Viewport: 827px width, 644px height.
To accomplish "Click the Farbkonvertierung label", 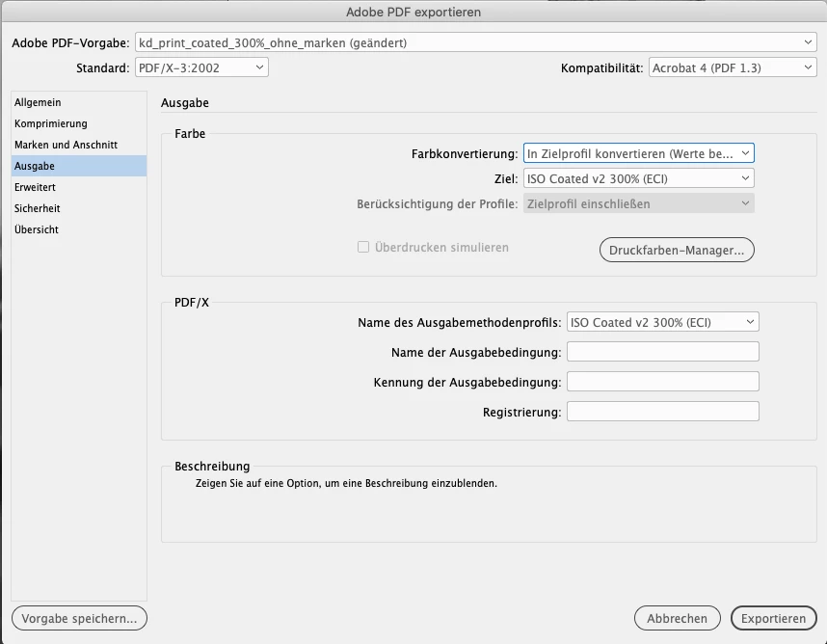I will tap(465, 154).
